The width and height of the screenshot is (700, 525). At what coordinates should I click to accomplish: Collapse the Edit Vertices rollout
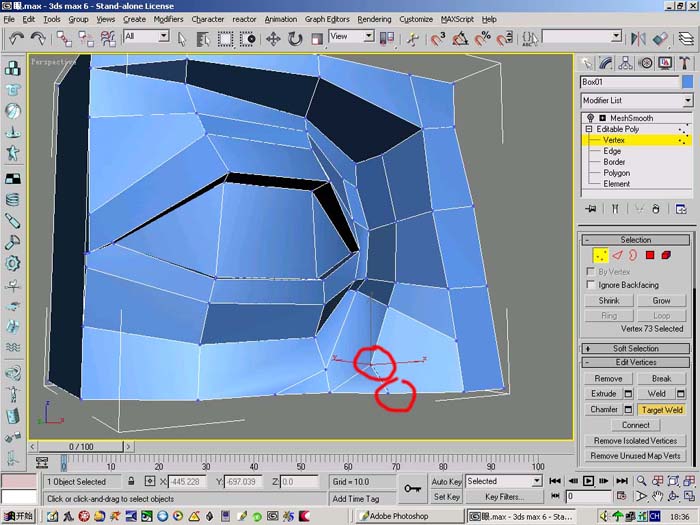coord(636,362)
